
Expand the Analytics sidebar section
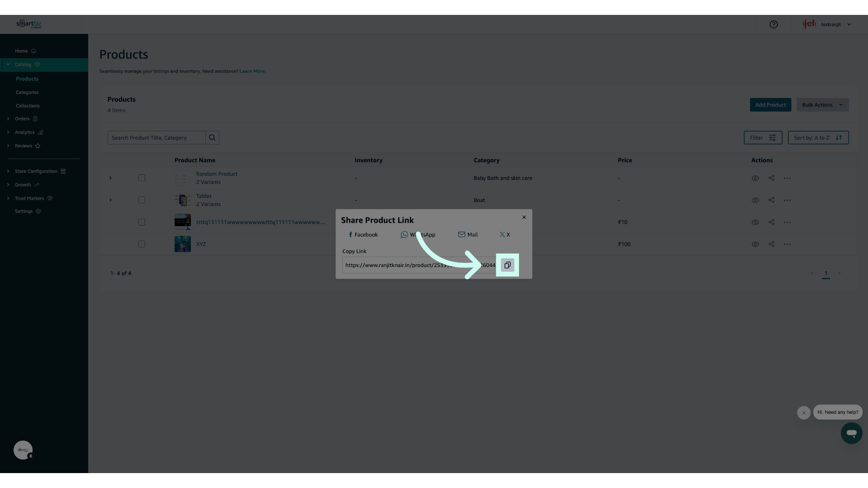pos(8,132)
